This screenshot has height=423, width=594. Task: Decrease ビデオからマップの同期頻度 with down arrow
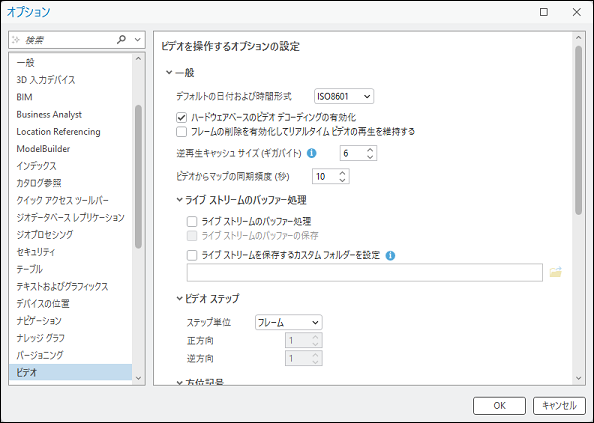click(x=342, y=180)
